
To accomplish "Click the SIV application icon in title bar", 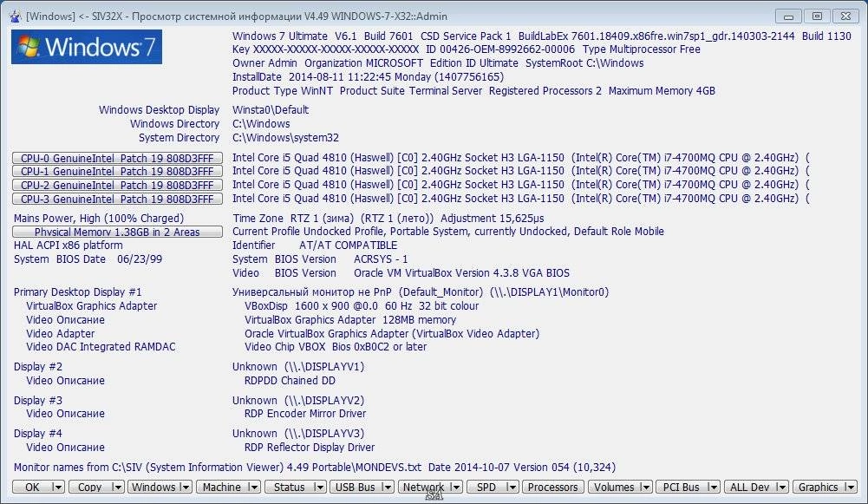I will (15, 16).
